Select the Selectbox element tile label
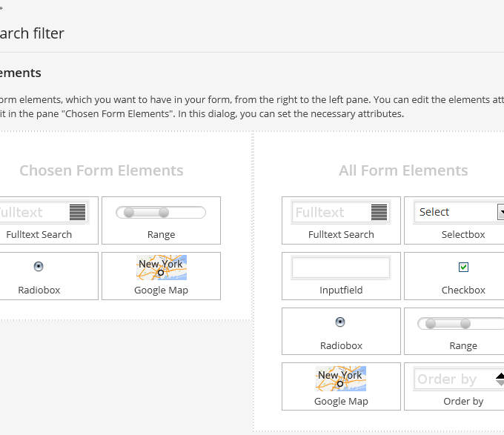Image resolution: width=504 pixels, height=435 pixels. coord(463,234)
